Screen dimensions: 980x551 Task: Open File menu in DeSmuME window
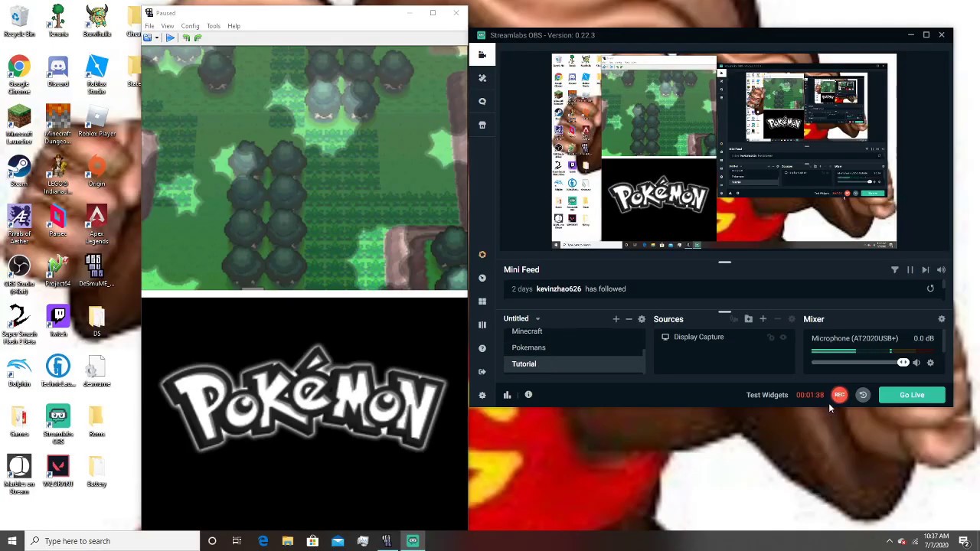coord(149,26)
